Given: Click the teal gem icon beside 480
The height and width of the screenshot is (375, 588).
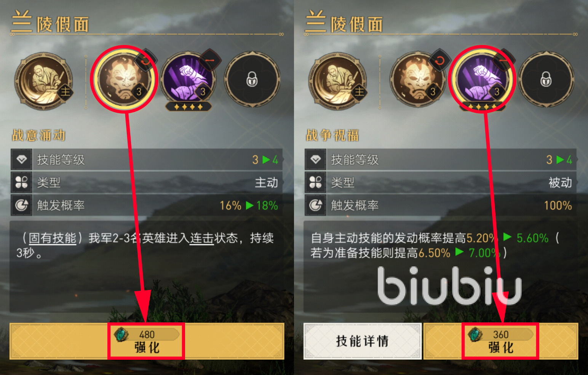Looking at the screenshot, I should click(x=121, y=334).
